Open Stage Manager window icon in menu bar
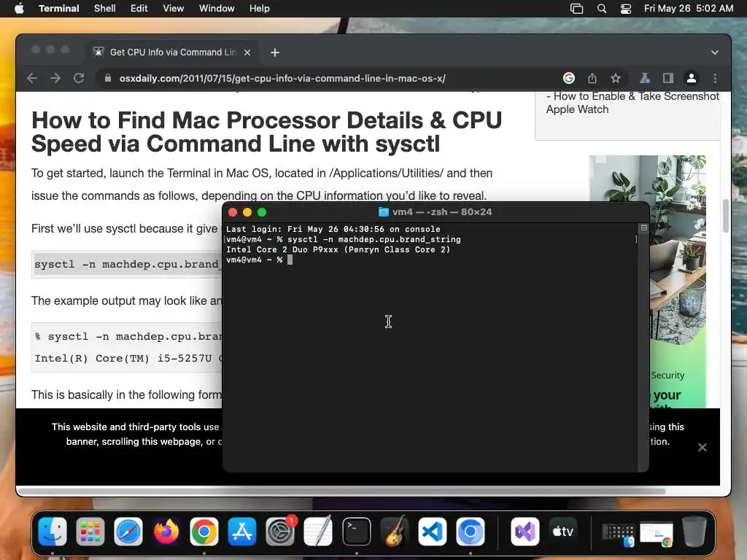This screenshot has height=560, width=747. coord(576,9)
